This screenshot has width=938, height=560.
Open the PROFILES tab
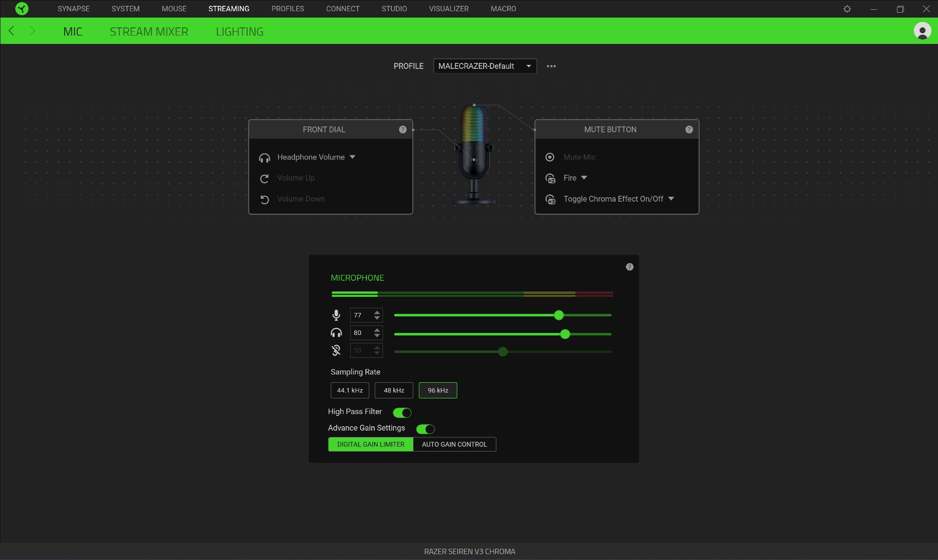pos(288,9)
